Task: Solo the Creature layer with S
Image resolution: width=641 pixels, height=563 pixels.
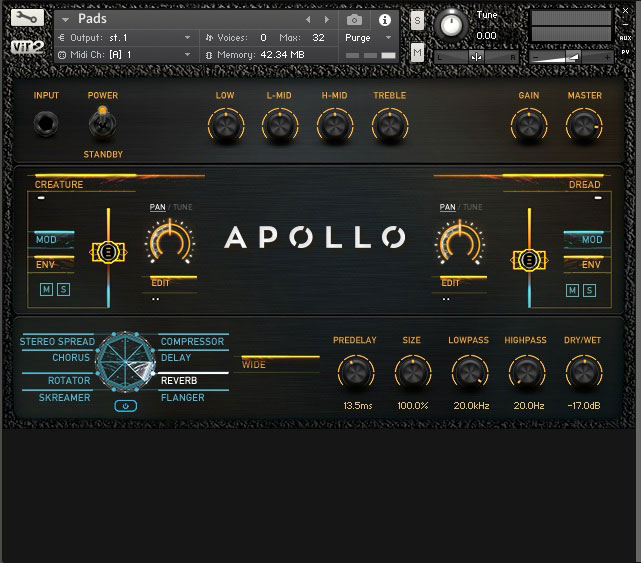Action: [63, 289]
